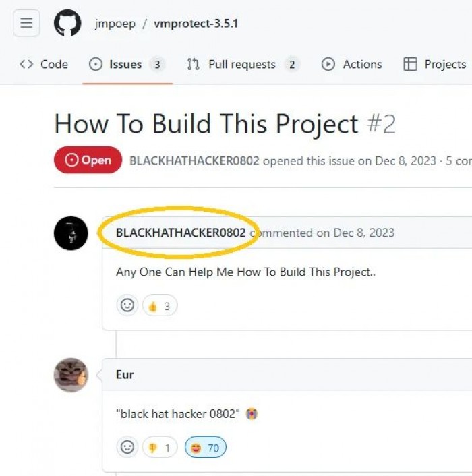Toggle thumbs up reaction with 3 votes
This screenshot has height=476, width=472.
click(x=160, y=305)
